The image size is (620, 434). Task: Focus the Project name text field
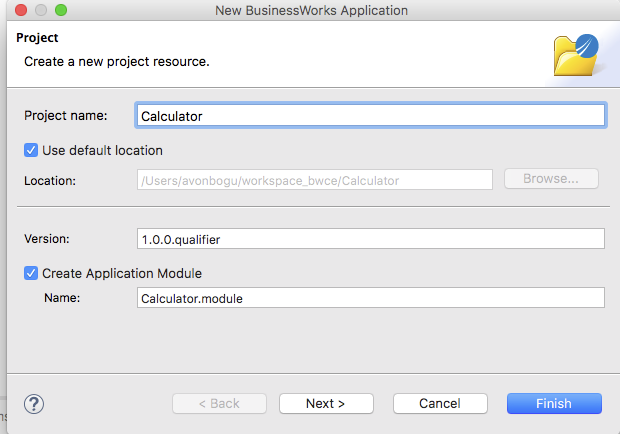pos(370,116)
